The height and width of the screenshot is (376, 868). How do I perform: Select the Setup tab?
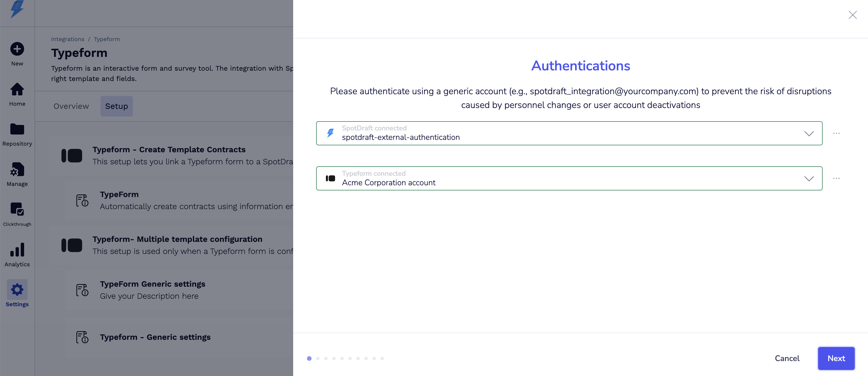click(x=117, y=106)
